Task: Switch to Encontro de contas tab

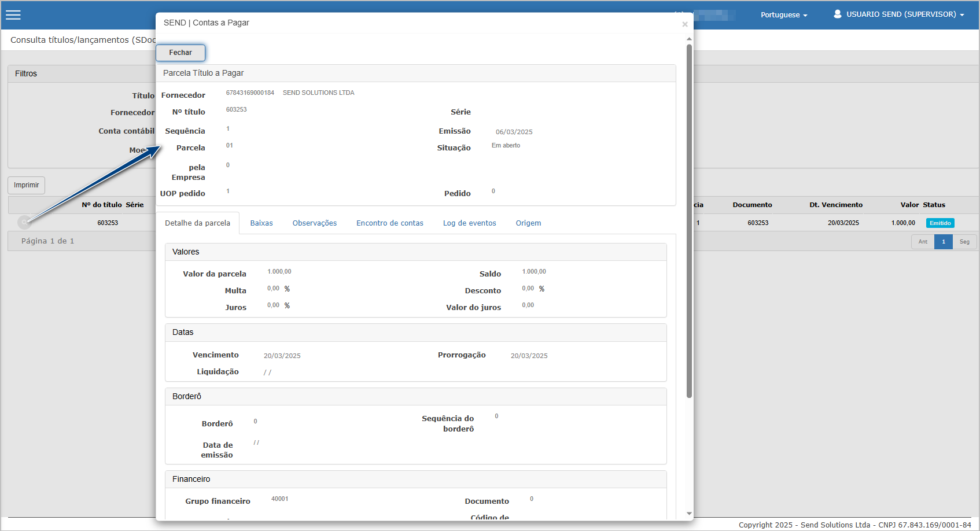Action: (x=390, y=223)
